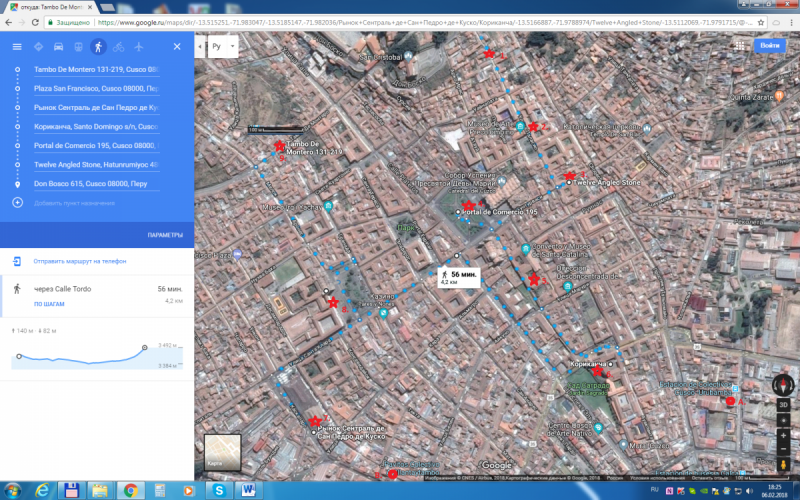Zoom in with the plus button
This screenshot has height=500, width=800.
[783, 436]
